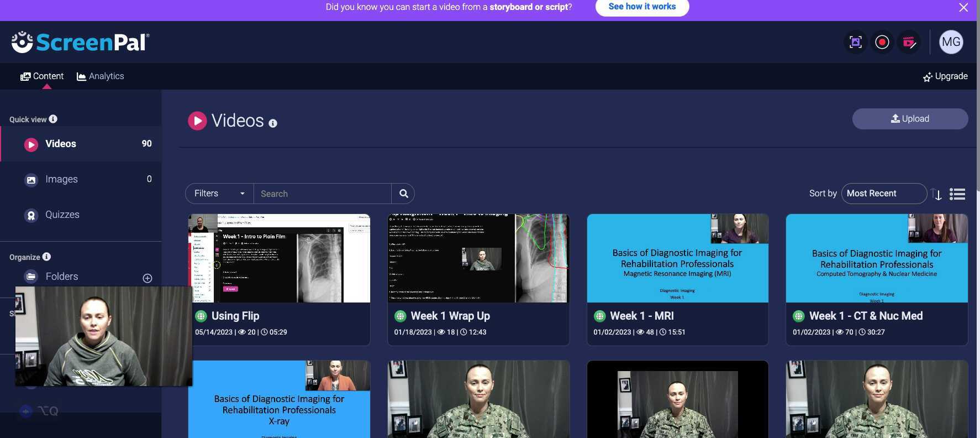Click the globe visibility icon on Week 1 Wrap Up
Viewport: 980px width, 438px height.
[x=401, y=316]
